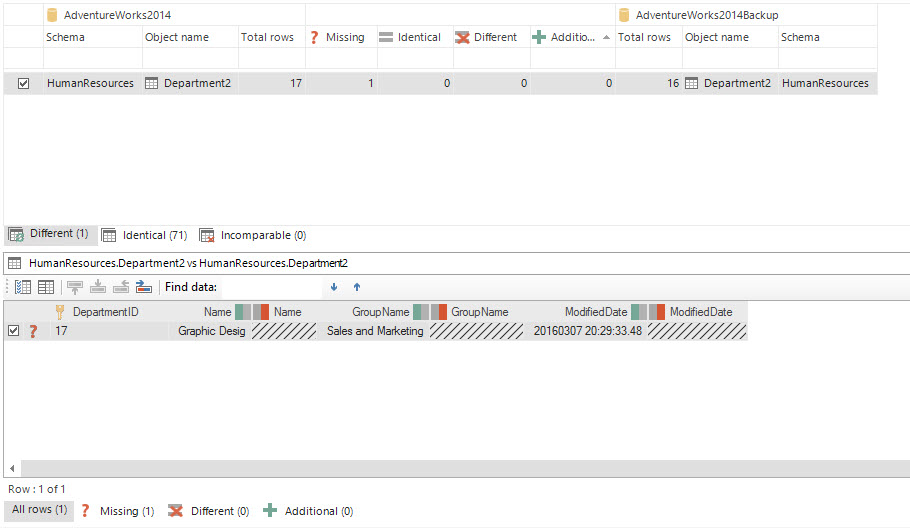Select the Missing count cell value 1
The width and height of the screenshot is (910, 528).
(341, 83)
